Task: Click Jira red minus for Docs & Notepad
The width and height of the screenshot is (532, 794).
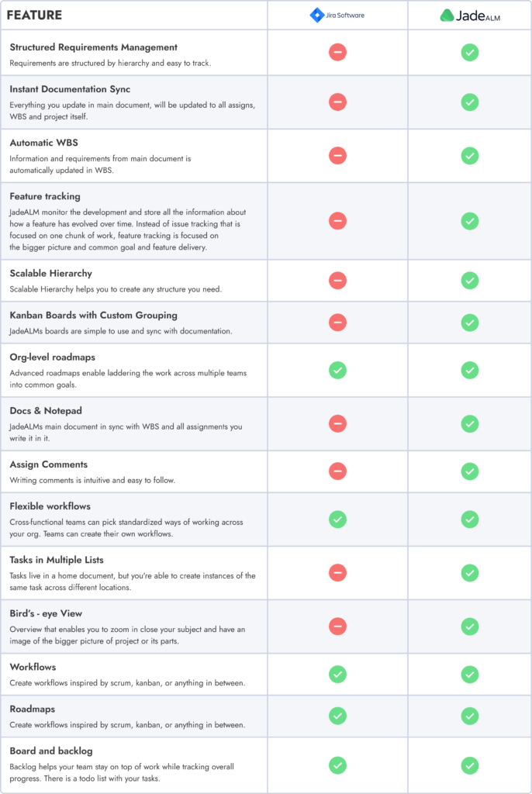Action: pyautogui.click(x=337, y=423)
